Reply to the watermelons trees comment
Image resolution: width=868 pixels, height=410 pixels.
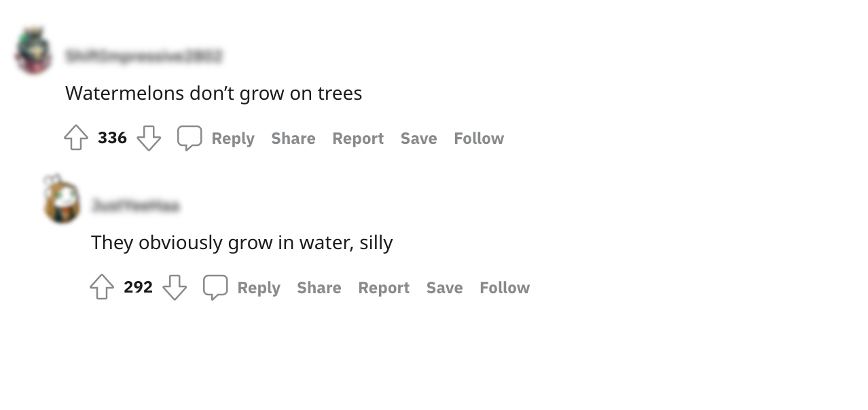(x=232, y=138)
